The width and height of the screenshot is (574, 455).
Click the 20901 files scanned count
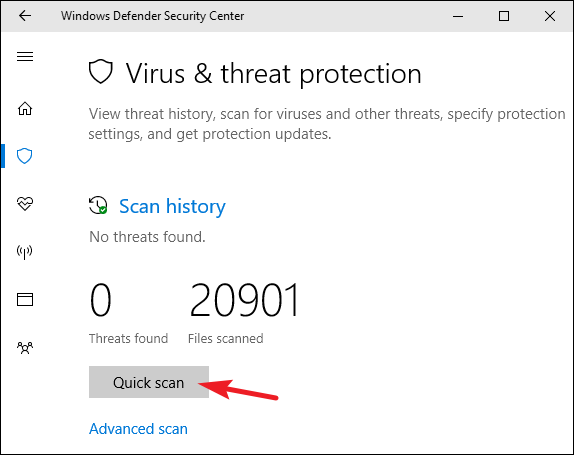(x=244, y=300)
